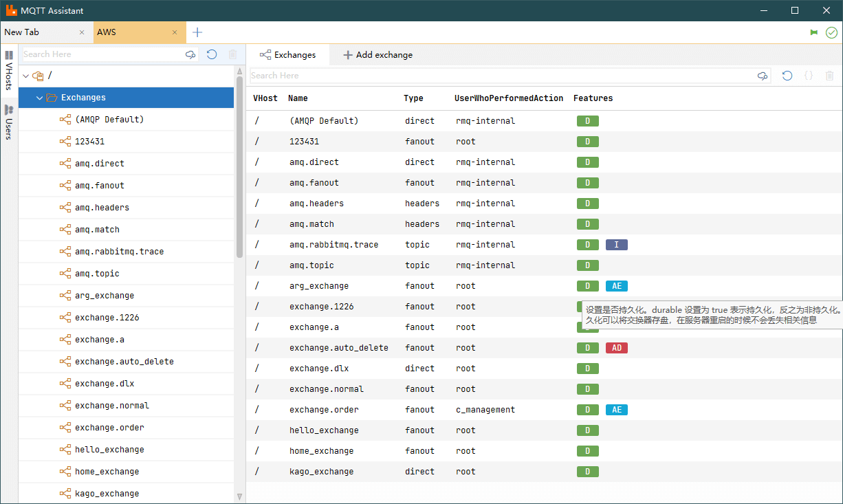Click the refresh icon in the left tree panel
Viewport: 843px width, 504px height.
pyautogui.click(x=212, y=54)
